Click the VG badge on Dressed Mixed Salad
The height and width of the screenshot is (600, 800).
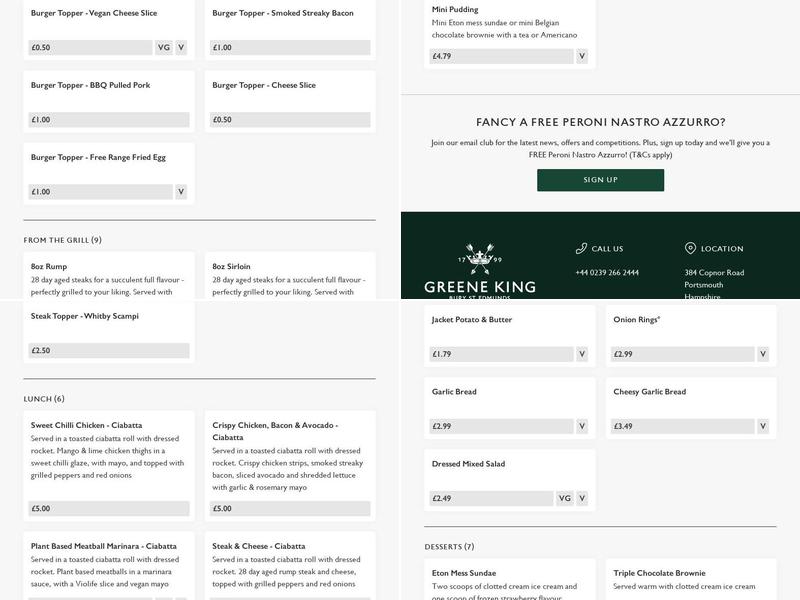[565, 498]
